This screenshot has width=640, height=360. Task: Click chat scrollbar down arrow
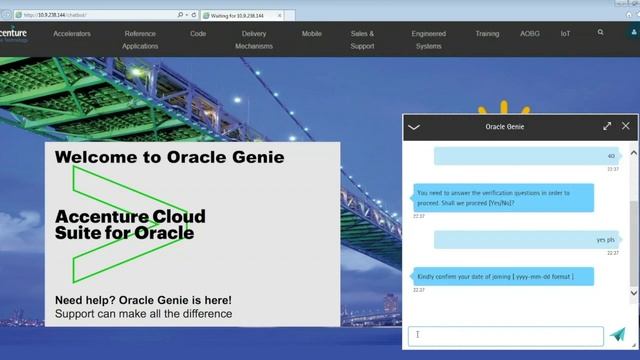point(633,293)
